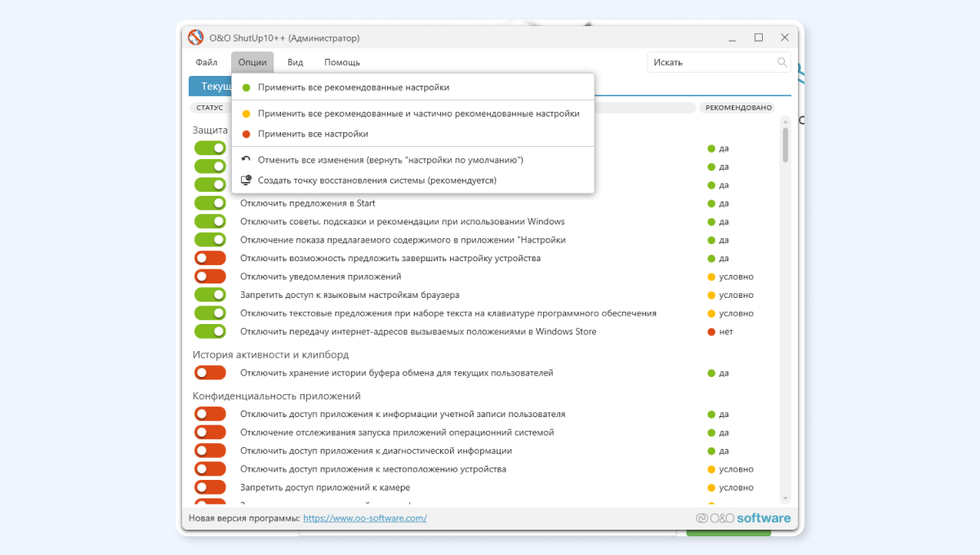This screenshot has width=980, height=555.
Task: Click the scrollbar down arrow
Action: click(x=786, y=498)
